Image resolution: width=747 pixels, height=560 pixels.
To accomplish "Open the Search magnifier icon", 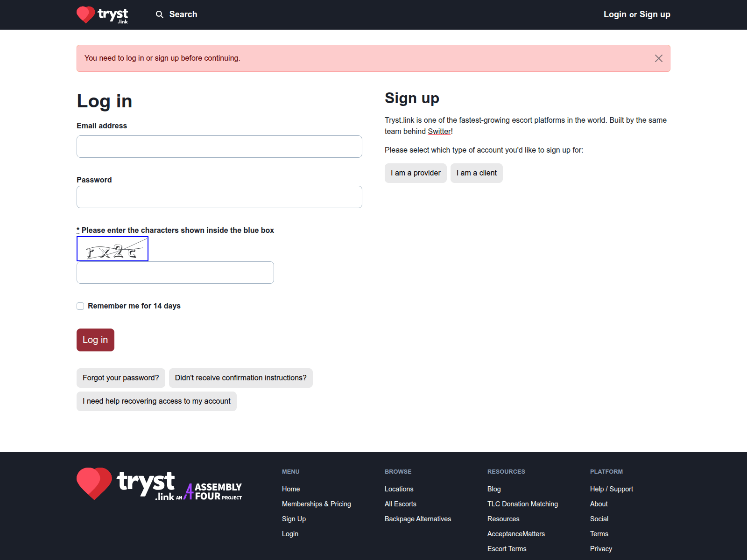I will (159, 14).
